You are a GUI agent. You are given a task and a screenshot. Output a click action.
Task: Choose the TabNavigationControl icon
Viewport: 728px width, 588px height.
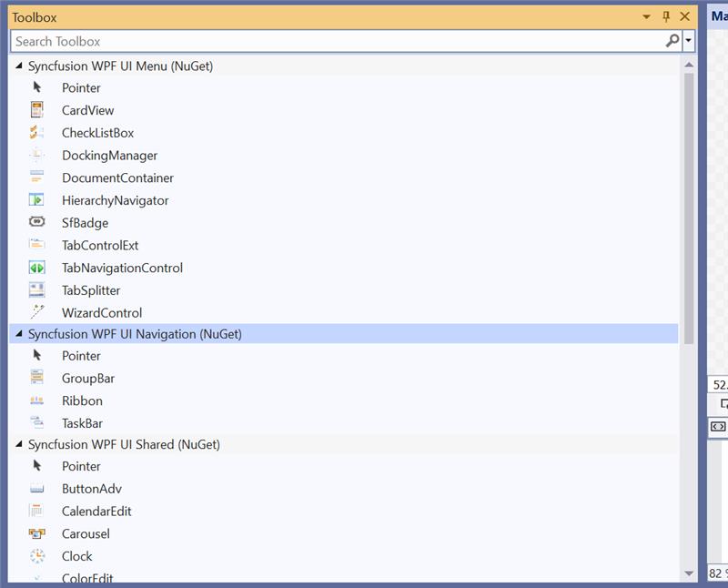pyautogui.click(x=37, y=268)
